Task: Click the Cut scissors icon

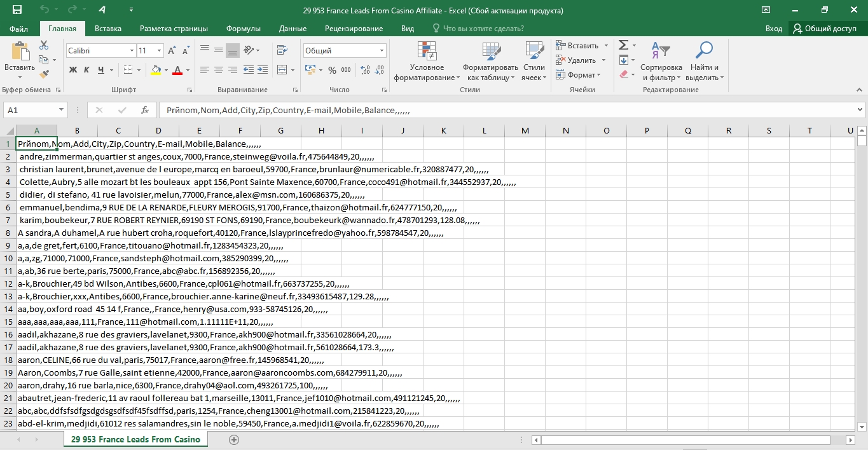Action: click(44, 46)
